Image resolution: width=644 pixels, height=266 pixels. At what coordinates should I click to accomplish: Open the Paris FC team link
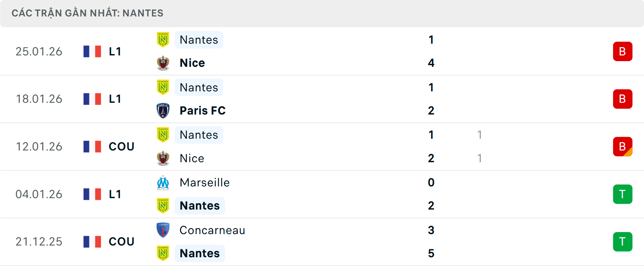203,110
